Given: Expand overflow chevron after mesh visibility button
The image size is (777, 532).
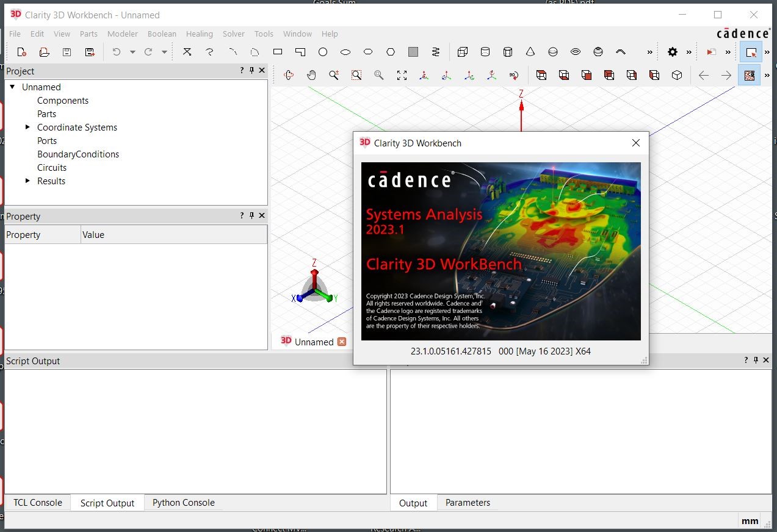Looking at the screenshot, I should (767, 75).
